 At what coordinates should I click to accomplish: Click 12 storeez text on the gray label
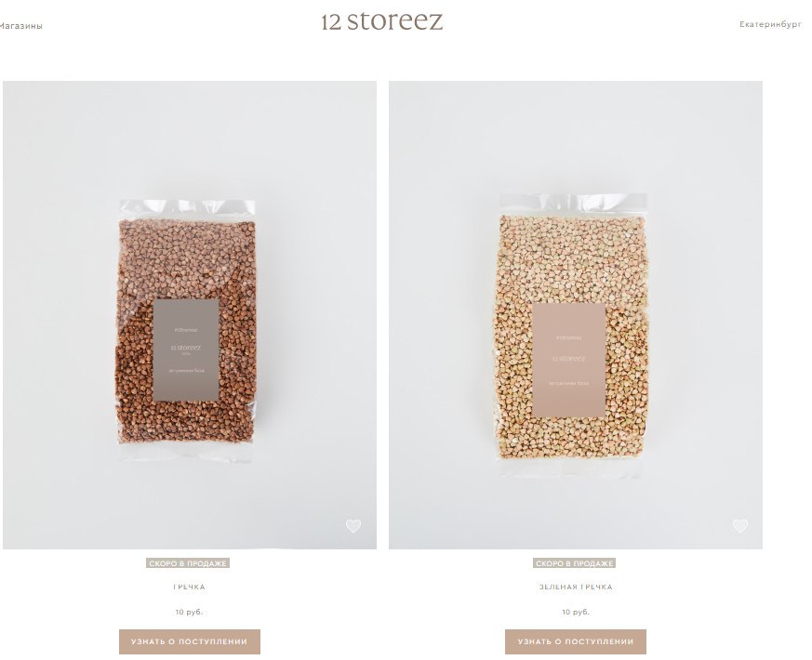[x=186, y=348]
